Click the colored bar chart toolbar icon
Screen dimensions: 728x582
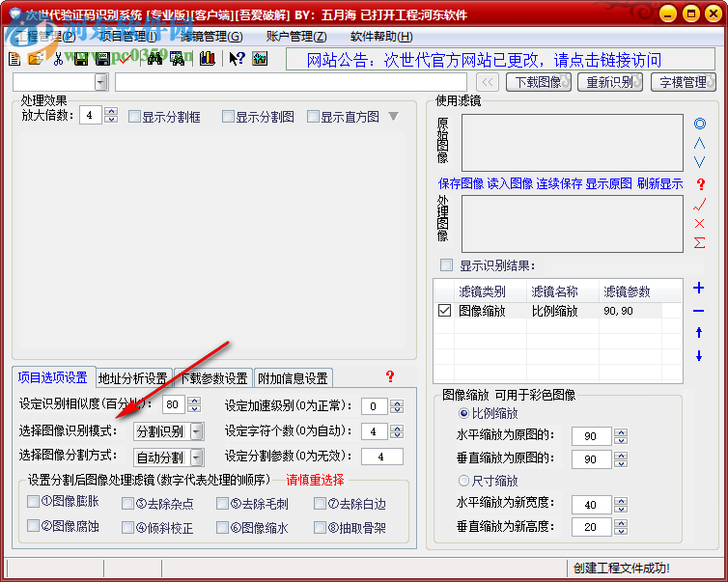[x=208, y=59]
